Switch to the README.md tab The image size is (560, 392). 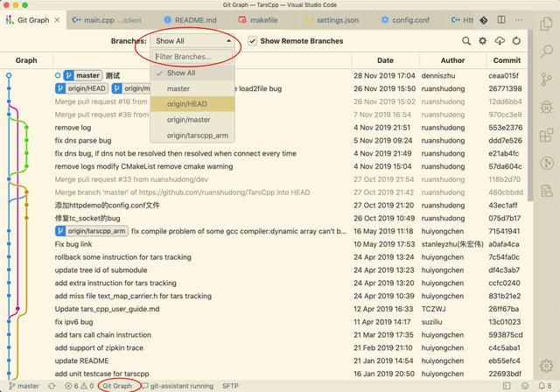[x=190, y=20]
